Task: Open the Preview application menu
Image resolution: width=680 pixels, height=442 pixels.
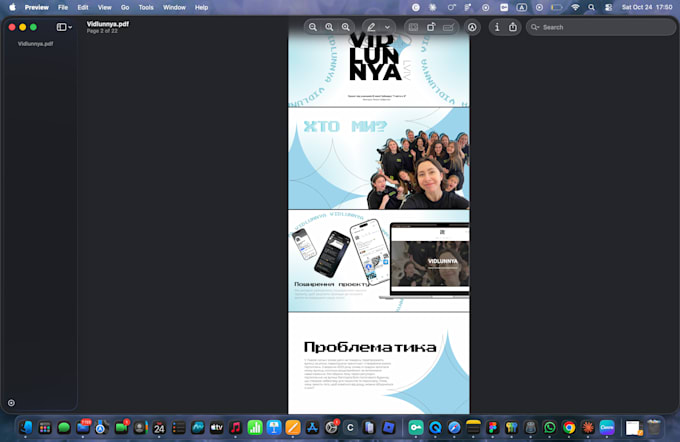Action: click(x=36, y=7)
